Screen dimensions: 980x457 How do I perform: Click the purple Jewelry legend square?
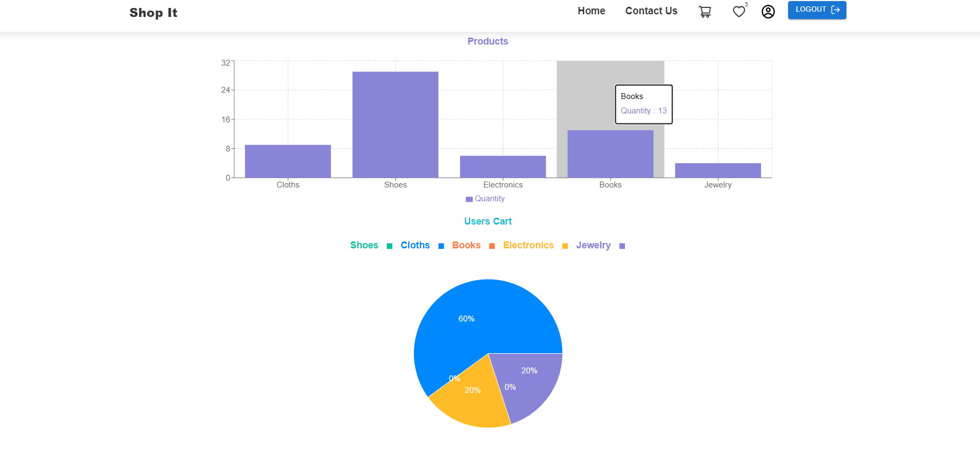click(622, 246)
